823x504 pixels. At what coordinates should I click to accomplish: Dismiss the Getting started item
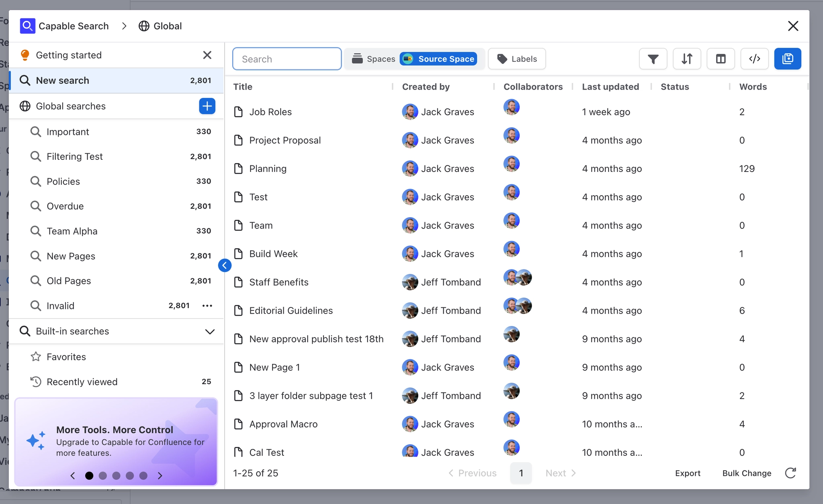pyautogui.click(x=207, y=55)
